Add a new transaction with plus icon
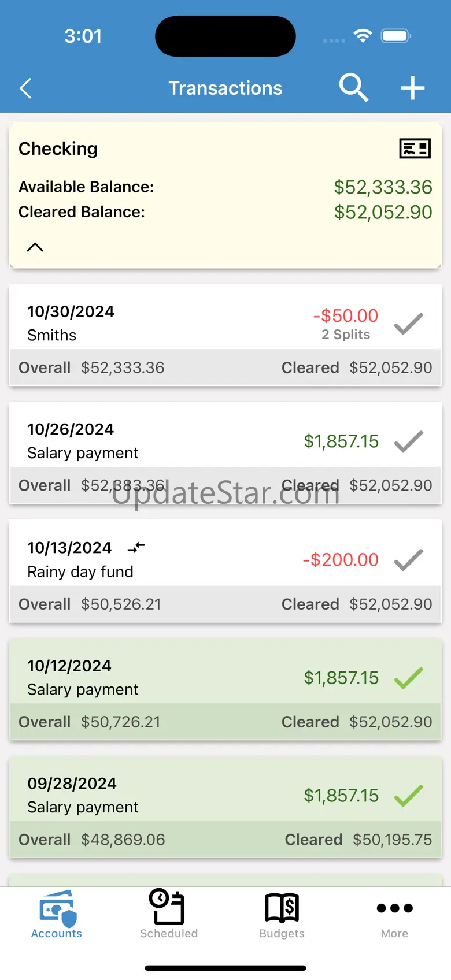The width and height of the screenshot is (451, 980). pos(413,88)
